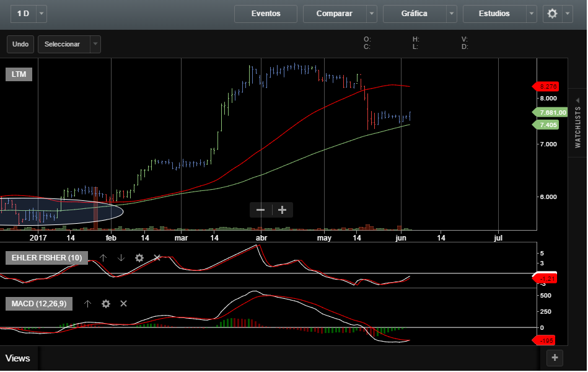Open MACD study settings gear
Image resolution: width=588 pixels, height=372 pixels.
pyautogui.click(x=106, y=303)
